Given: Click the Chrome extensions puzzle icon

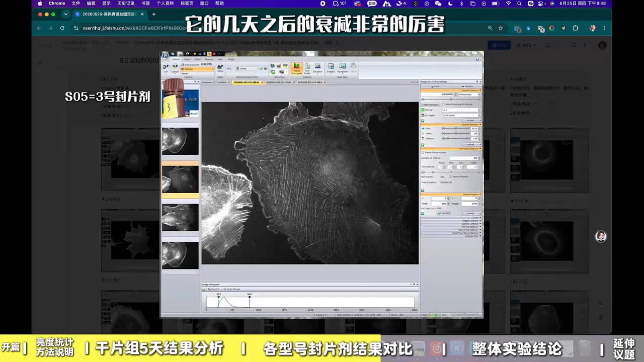Looking at the screenshot, I should pos(576,28).
